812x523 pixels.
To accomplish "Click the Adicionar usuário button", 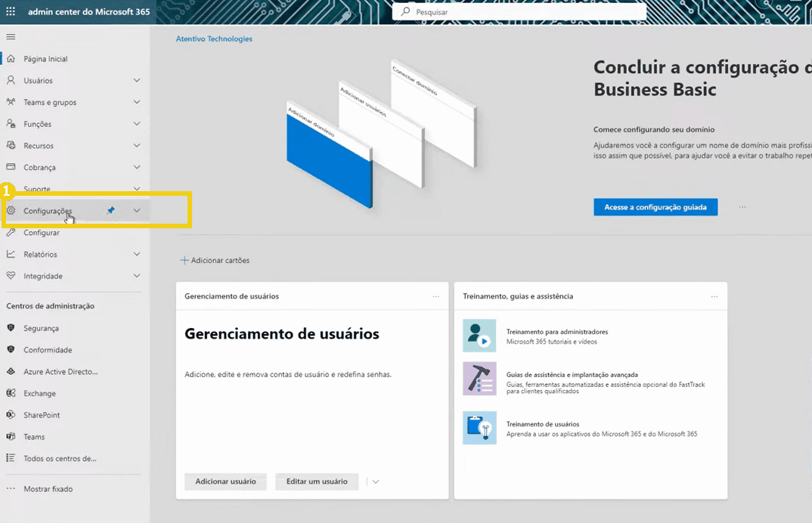I will pos(225,481).
